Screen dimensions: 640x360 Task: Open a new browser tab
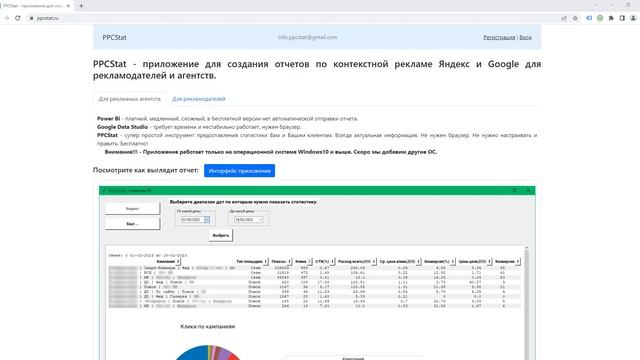pyautogui.click(x=81, y=6)
